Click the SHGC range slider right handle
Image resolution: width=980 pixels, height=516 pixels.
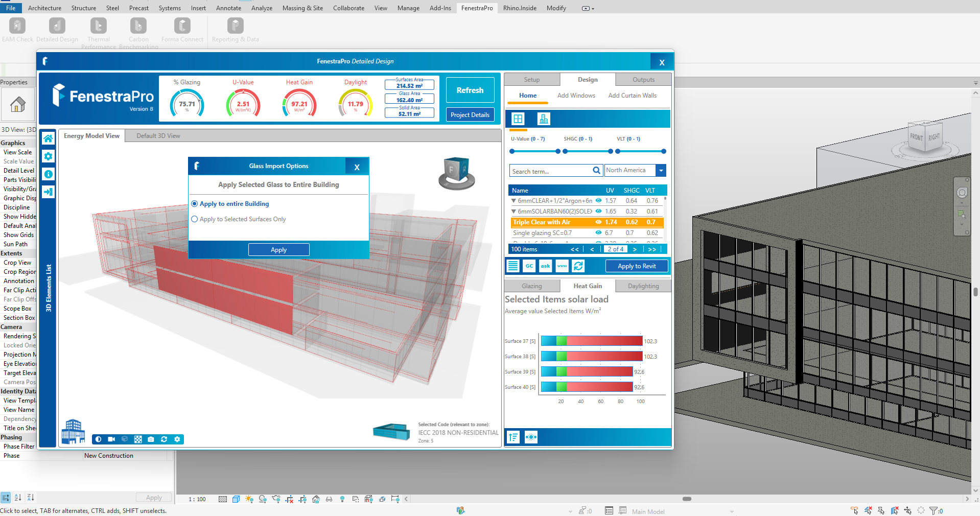coord(611,151)
